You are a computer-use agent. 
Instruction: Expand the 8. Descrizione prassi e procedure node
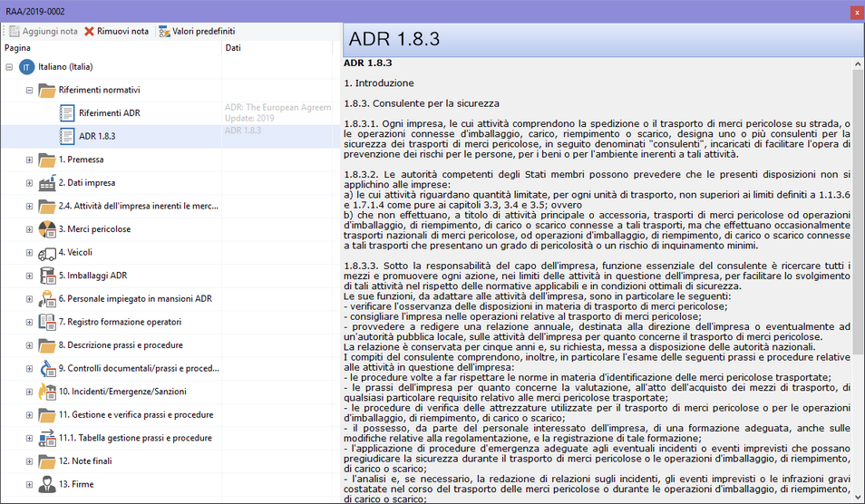[29, 345]
